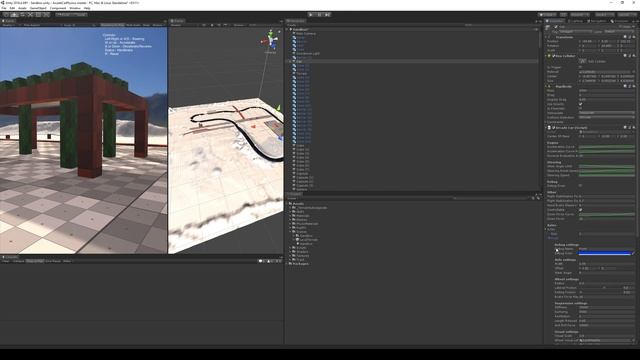This screenshot has width=640, height=360.
Task: Open the Tag dropdown in Inspector
Action: point(576,31)
